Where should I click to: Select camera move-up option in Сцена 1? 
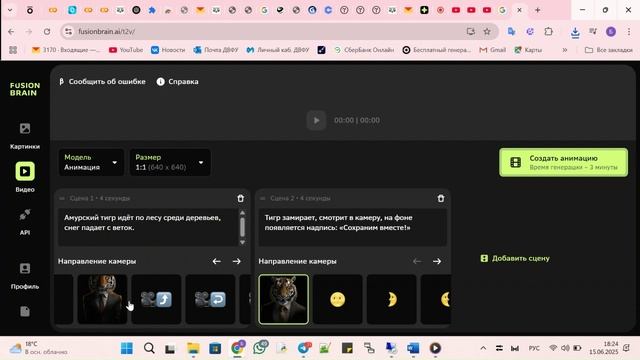click(x=156, y=299)
